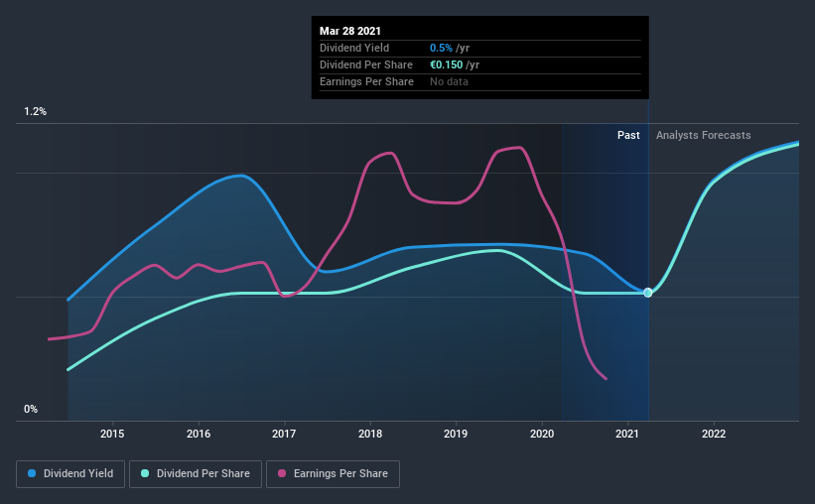Click the teal Dividend Per Share legend dot
The width and height of the screenshot is (815, 504).
click(x=145, y=473)
